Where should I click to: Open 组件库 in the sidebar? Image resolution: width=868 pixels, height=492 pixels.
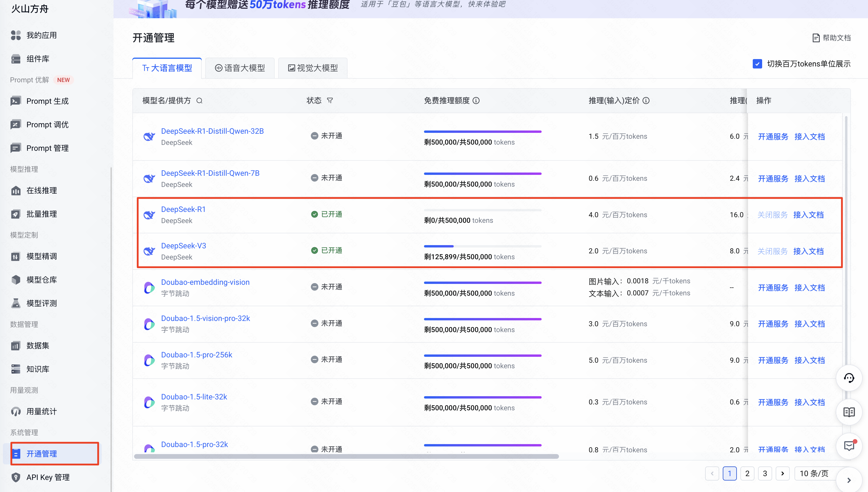38,59
